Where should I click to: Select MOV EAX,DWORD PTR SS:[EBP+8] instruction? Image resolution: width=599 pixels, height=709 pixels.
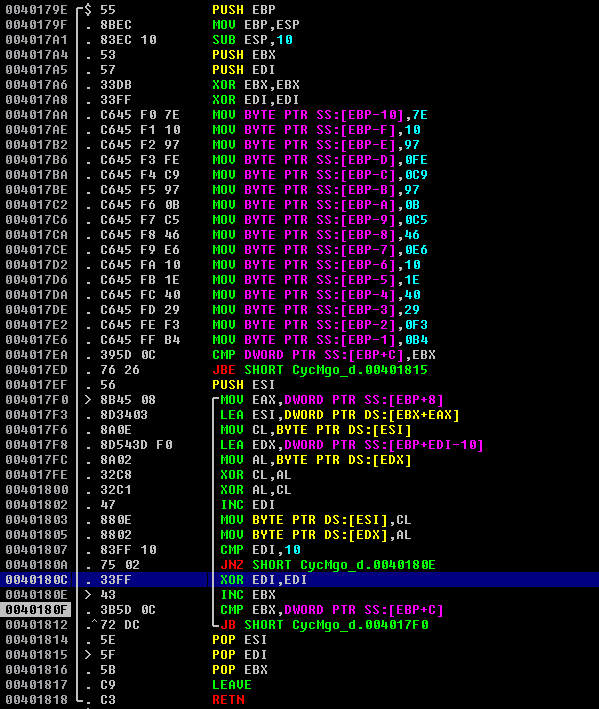(332, 400)
